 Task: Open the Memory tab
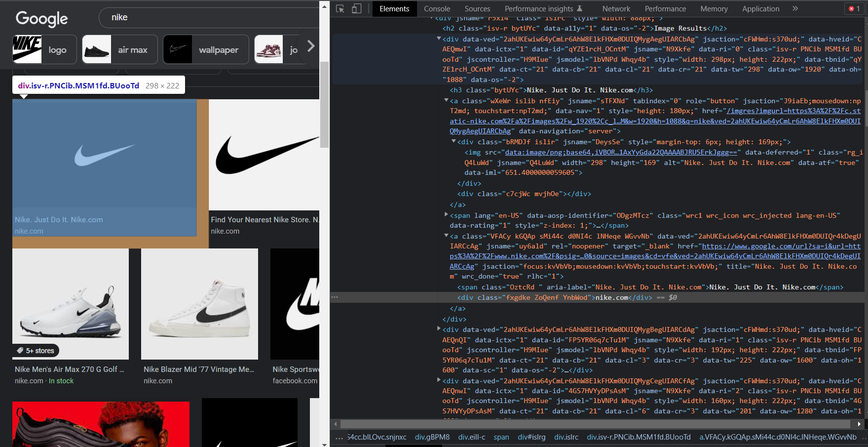[714, 9]
